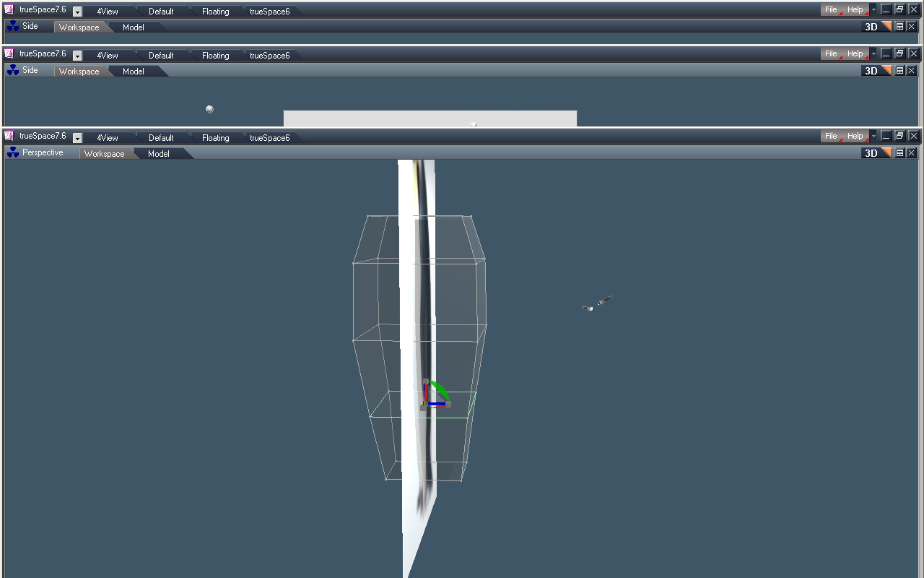Toggle 3D mode in the top window
Image resolution: width=924 pixels, height=578 pixels.
click(x=871, y=25)
